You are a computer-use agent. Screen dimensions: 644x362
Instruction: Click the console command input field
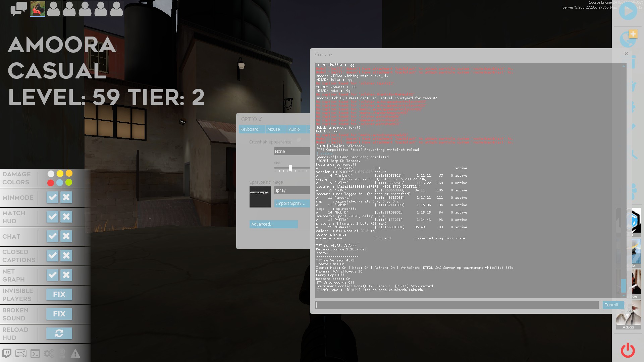pyautogui.click(x=457, y=305)
